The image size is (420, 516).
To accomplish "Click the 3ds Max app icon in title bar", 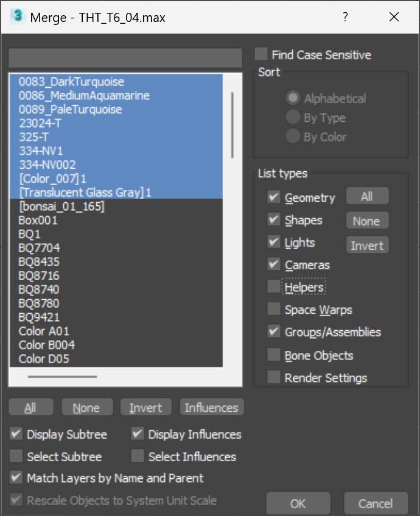I will point(17,17).
